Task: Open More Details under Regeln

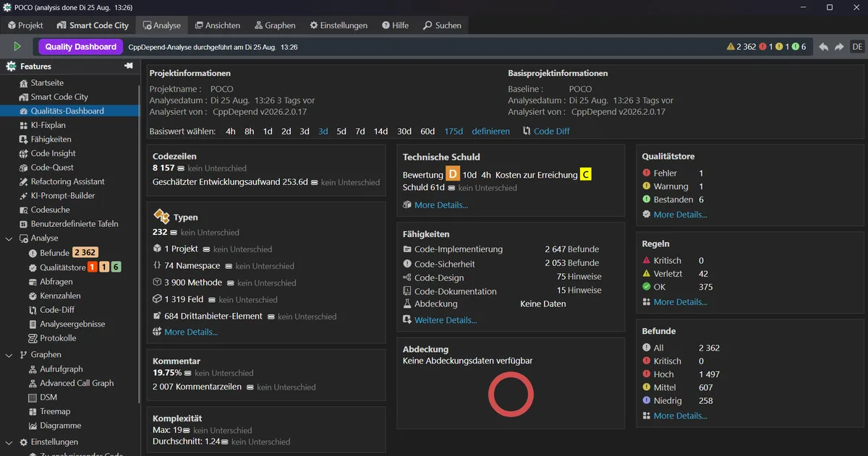Action: [681, 302]
